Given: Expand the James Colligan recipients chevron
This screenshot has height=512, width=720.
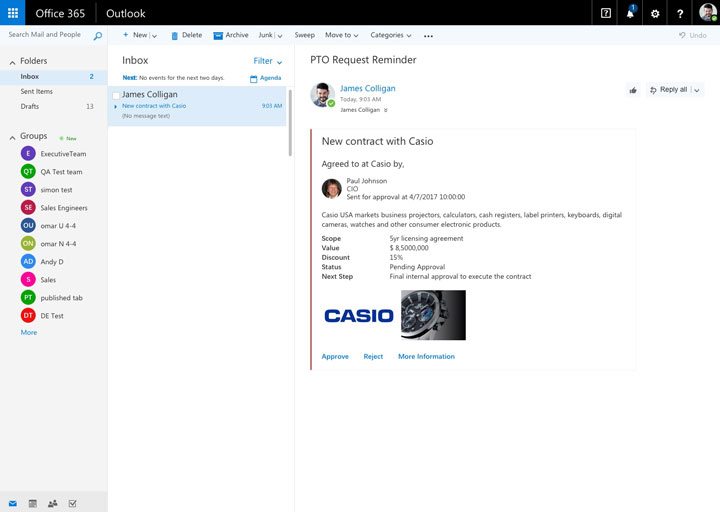Looking at the screenshot, I should click(x=386, y=110).
